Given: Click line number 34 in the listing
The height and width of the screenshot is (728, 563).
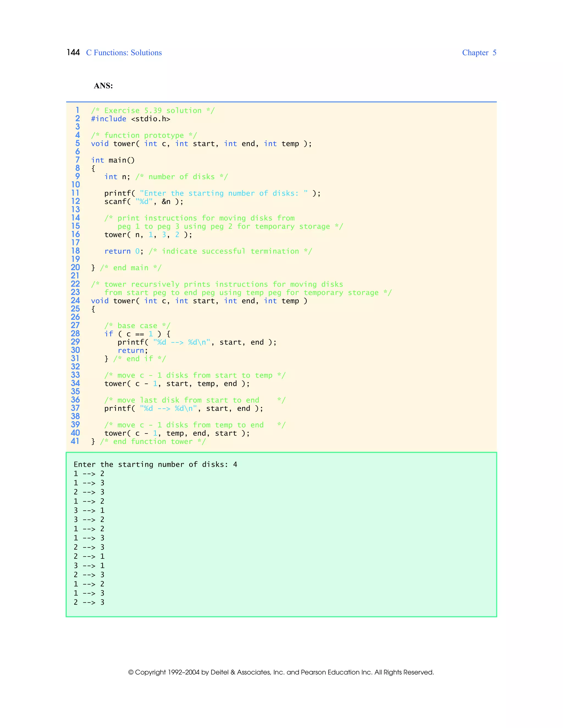Looking at the screenshot, I should (75, 383).
